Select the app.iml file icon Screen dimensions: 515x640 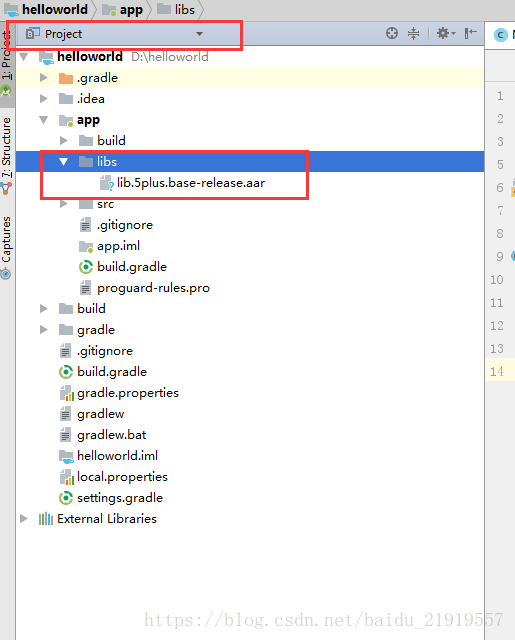86,246
